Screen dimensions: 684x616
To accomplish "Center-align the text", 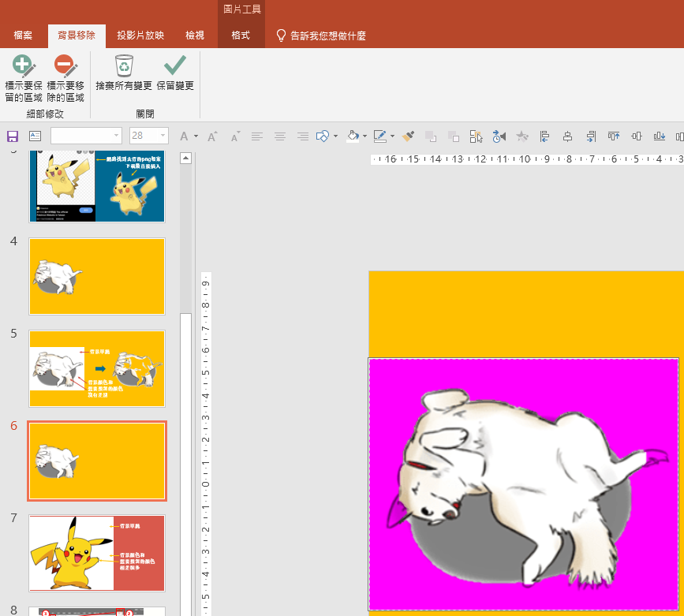I will 280,136.
